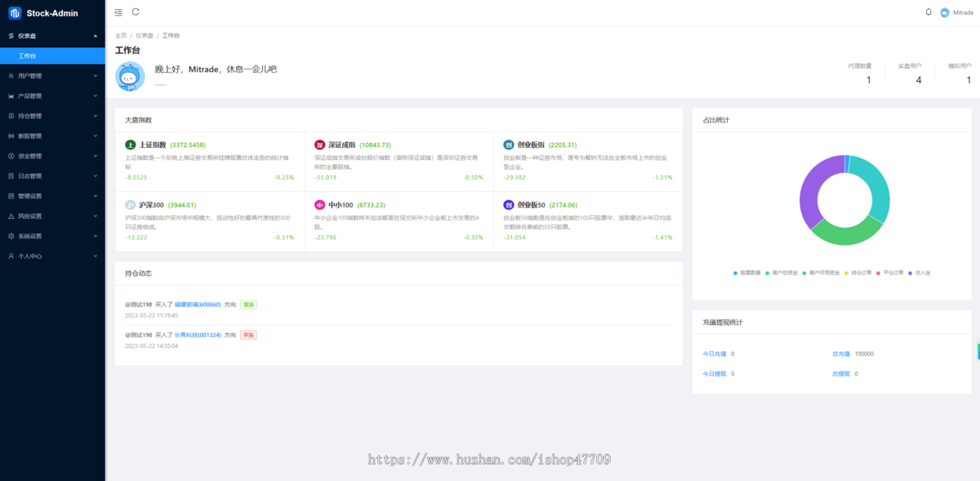Toggle 客户可用资金 legend item in chart
Screen dimensions: 980x481
pyautogui.click(x=821, y=272)
